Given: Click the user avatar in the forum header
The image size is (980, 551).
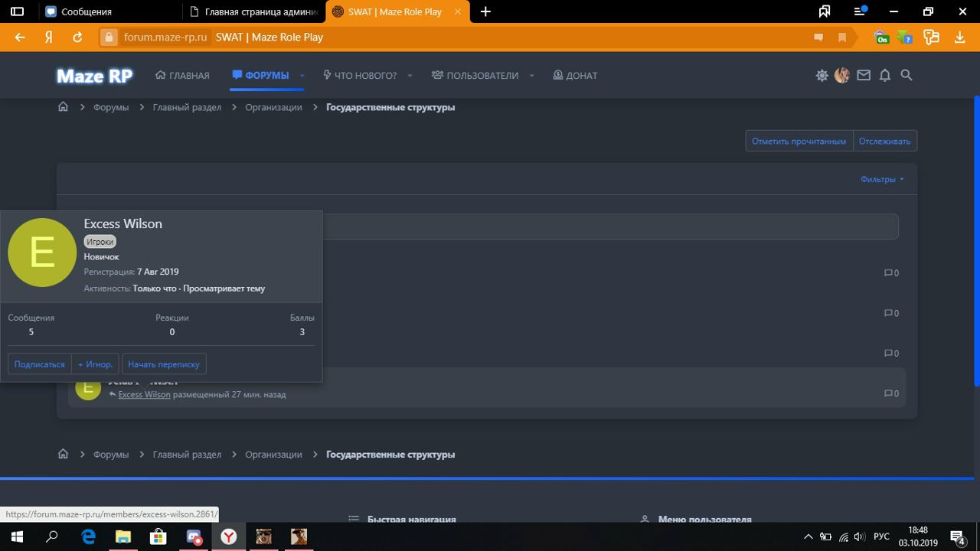Looking at the screenshot, I should 842,75.
